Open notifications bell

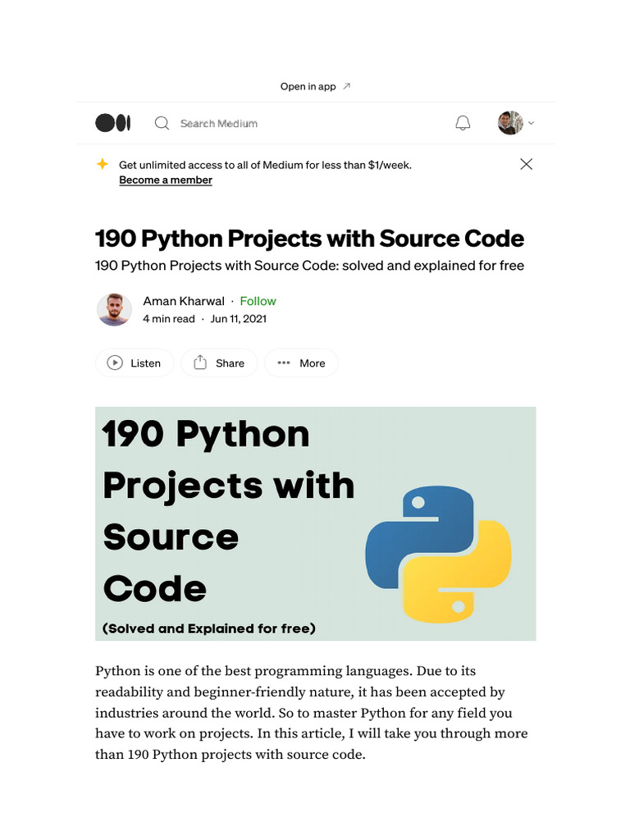coord(463,123)
